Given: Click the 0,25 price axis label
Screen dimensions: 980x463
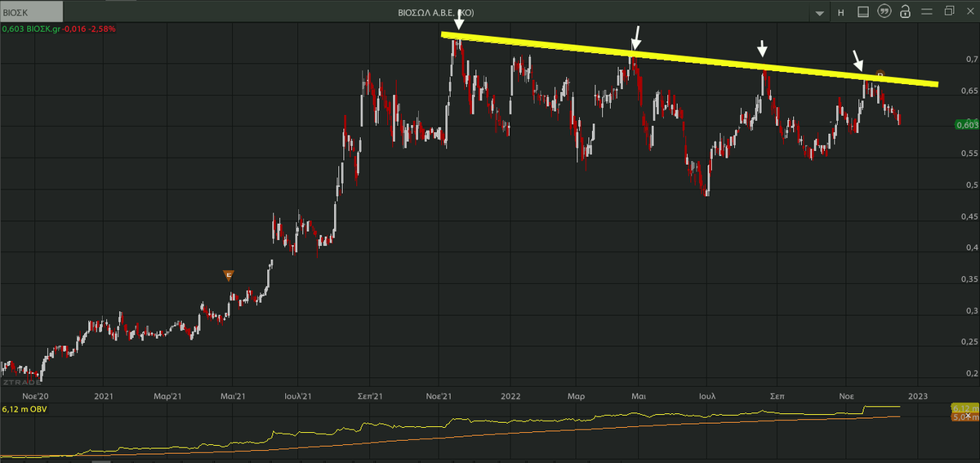Looking at the screenshot, I should point(969,342).
